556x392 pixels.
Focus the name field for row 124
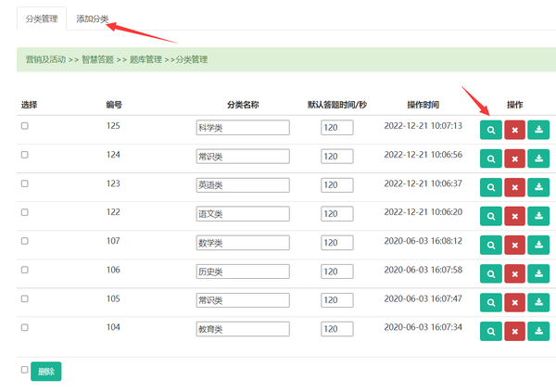click(x=243, y=157)
